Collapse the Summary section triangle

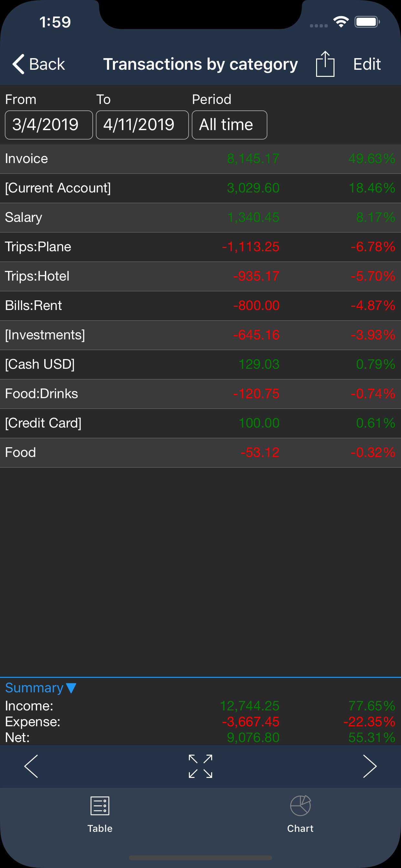coord(71,688)
